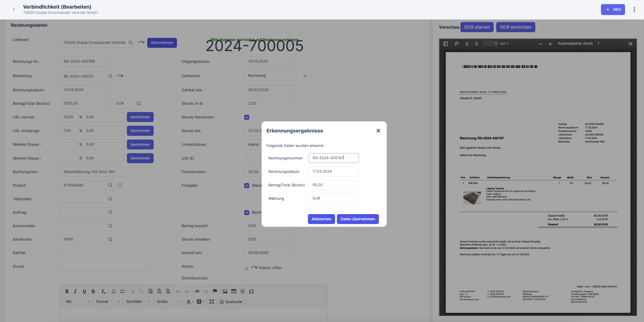The image size is (644, 322).
Task: Zoom in PDF preview with plus icon
Action: (550, 44)
